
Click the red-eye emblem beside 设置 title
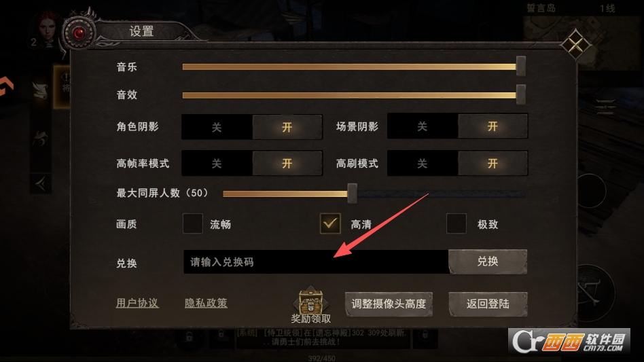pyautogui.click(x=79, y=33)
